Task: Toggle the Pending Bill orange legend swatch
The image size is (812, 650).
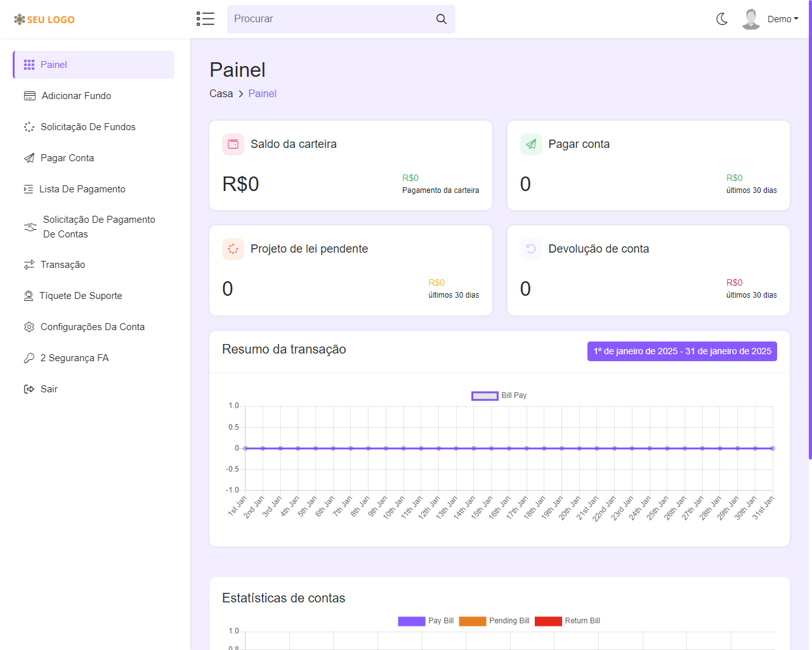Action: point(473,621)
